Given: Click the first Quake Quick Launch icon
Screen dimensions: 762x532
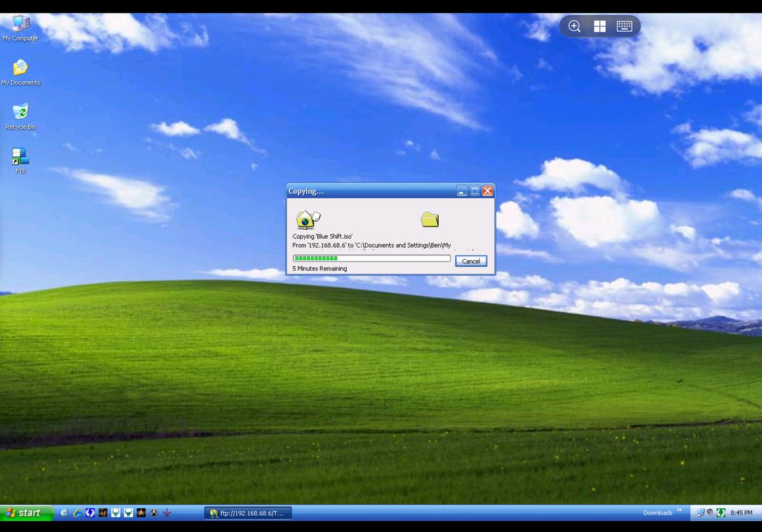Looking at the screenshot, I should point(116,513).
